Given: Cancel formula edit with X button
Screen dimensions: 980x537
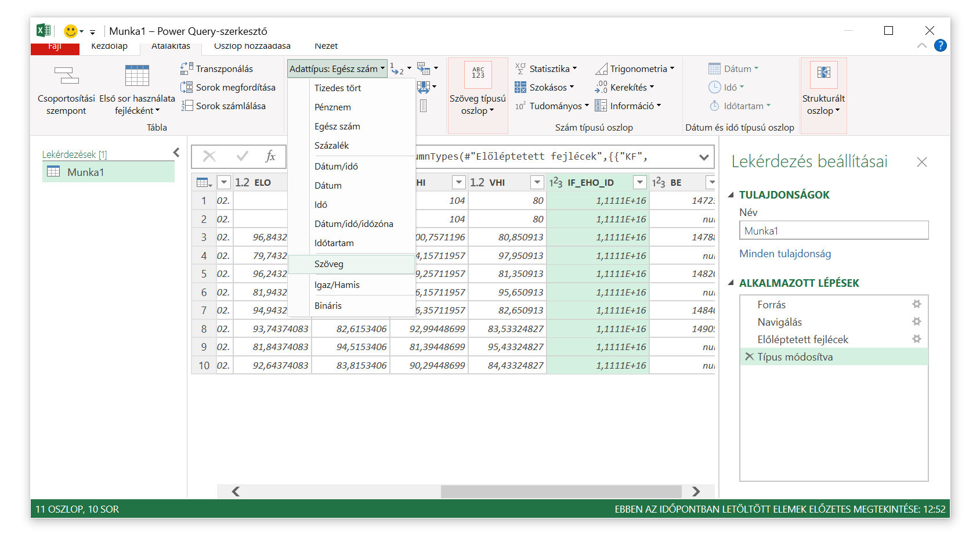Looking at the screenshot, I should tap(209, 156).
